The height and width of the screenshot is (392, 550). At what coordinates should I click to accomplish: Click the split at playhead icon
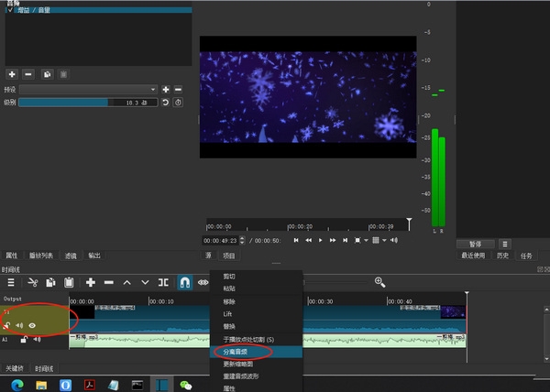click(x=163, y=282)
